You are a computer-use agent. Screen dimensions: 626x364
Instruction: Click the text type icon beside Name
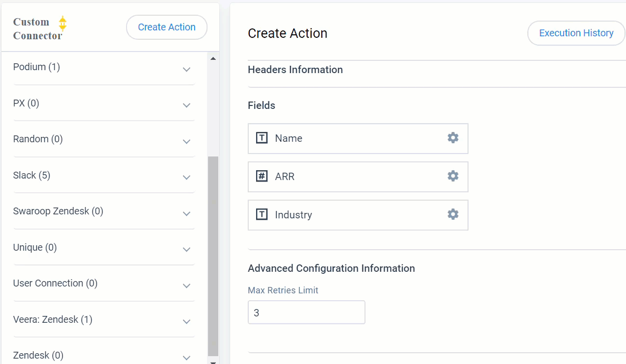[262, 138]
